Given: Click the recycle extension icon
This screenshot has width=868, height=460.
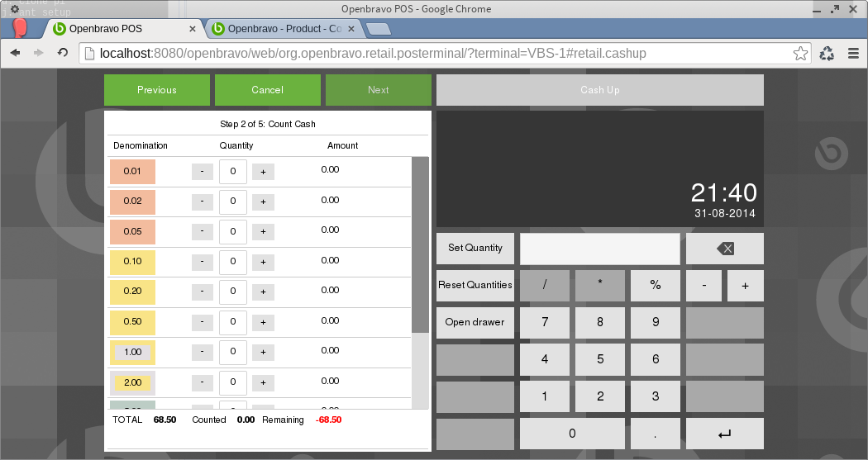Looking at the screenshot, I should pos(827,53).
